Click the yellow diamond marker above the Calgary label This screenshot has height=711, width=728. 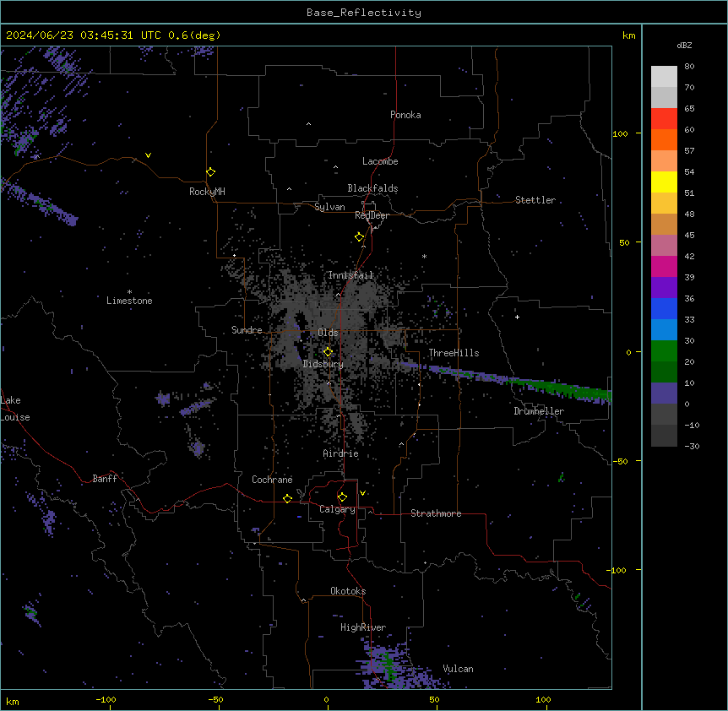click(342, 497)
